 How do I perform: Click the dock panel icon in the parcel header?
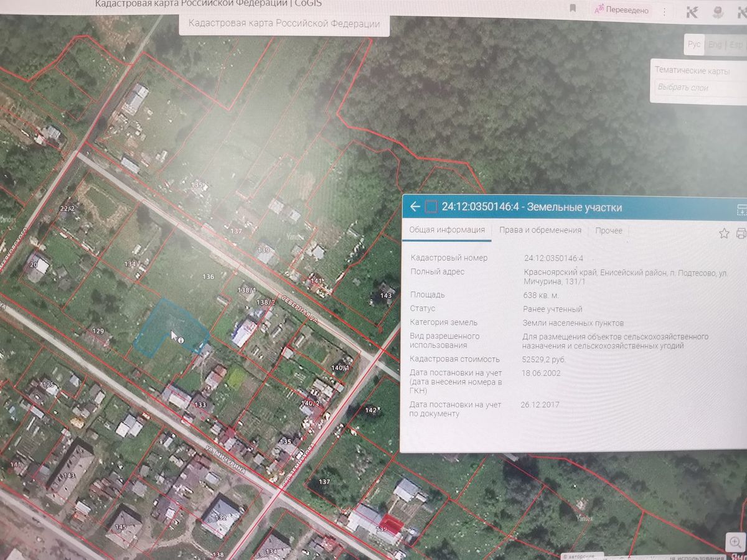pyautogui.click(x=741, y=209)
